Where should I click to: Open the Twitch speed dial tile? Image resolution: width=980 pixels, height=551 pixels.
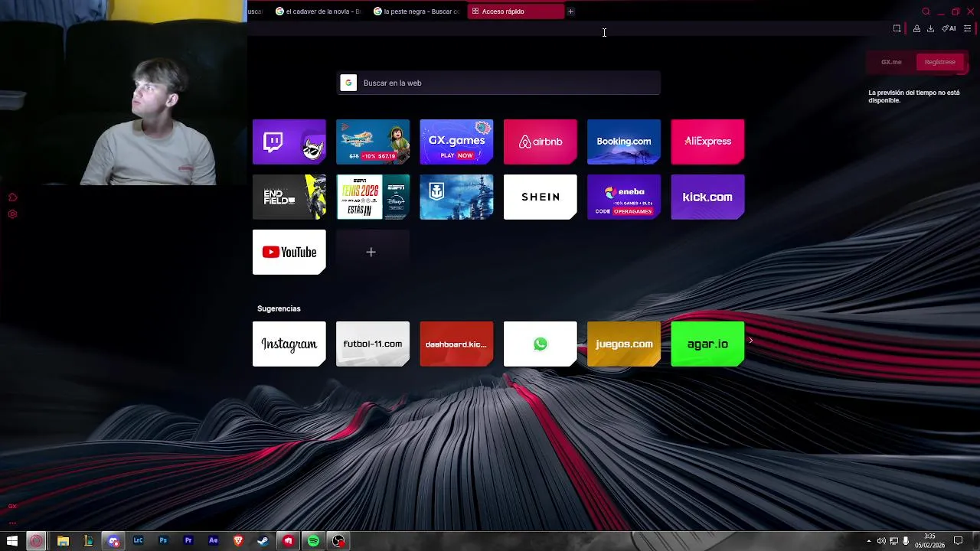click(x=289, y=142)
